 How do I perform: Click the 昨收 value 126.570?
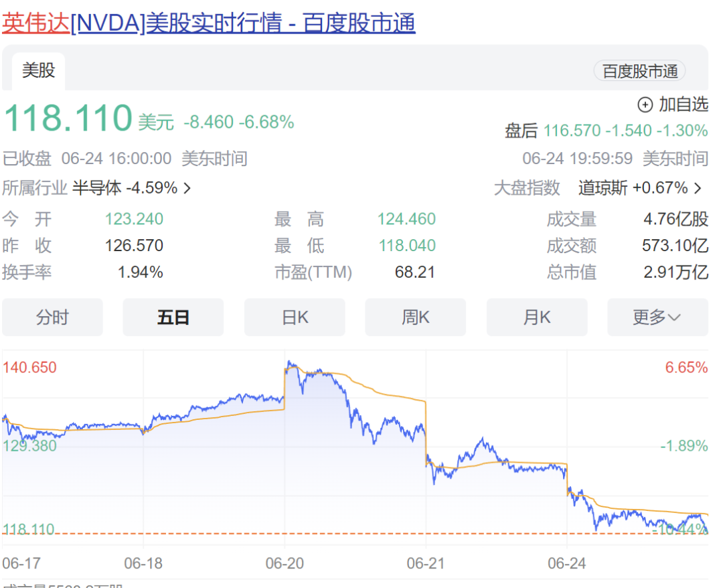point(134,245)
